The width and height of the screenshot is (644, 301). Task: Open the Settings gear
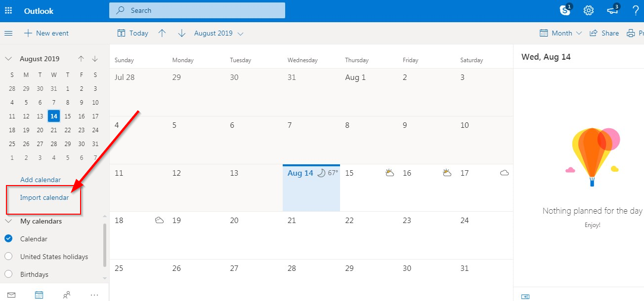(x=588, y=10)
